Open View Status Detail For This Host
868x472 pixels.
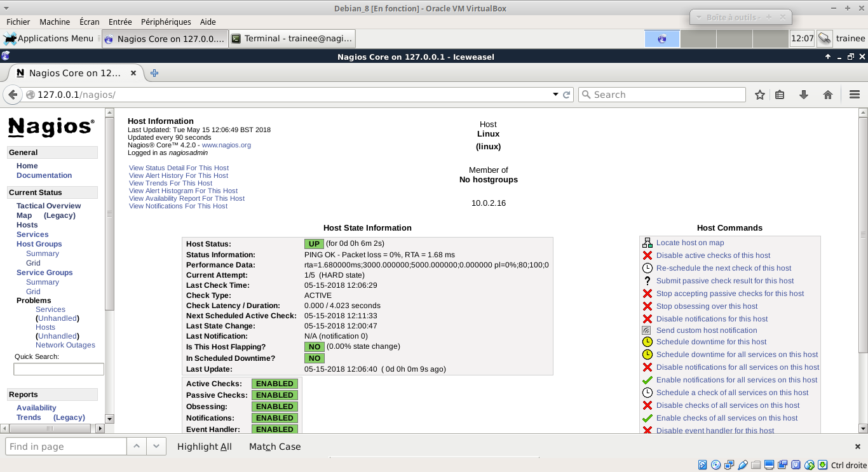[179, 168]
